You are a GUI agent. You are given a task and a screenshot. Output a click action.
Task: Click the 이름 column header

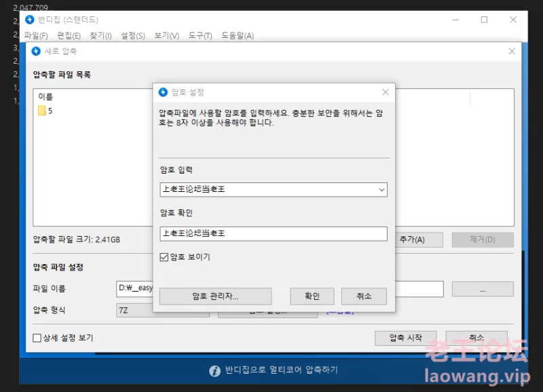pos(45,96)
